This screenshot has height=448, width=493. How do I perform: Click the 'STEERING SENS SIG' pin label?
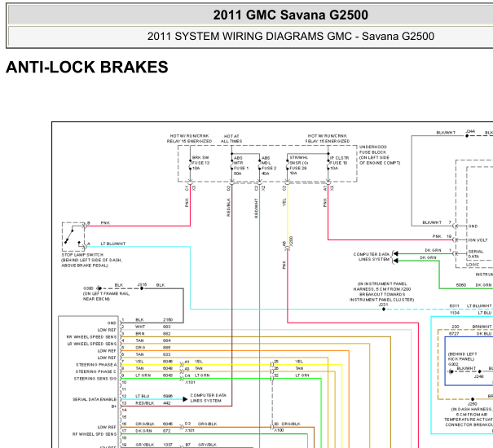95,379
